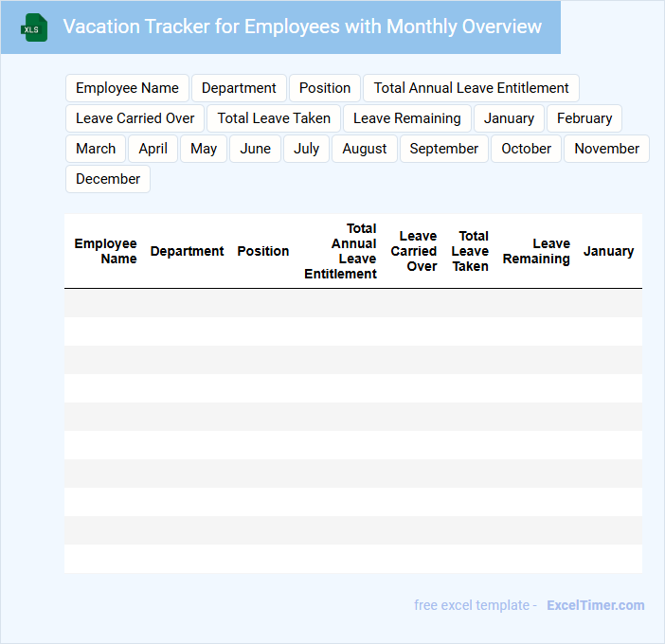Select the Position table column header
This screenshot has width=665, height=644.
[x=263, y=251]
